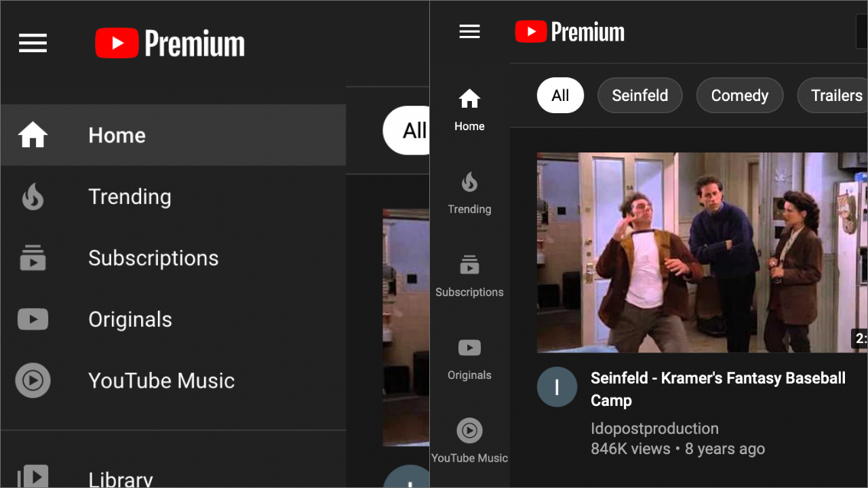This screenshot has width=868, height=488.
Task: Filter videos by Comedy chip
Action: tap(740, 96)
